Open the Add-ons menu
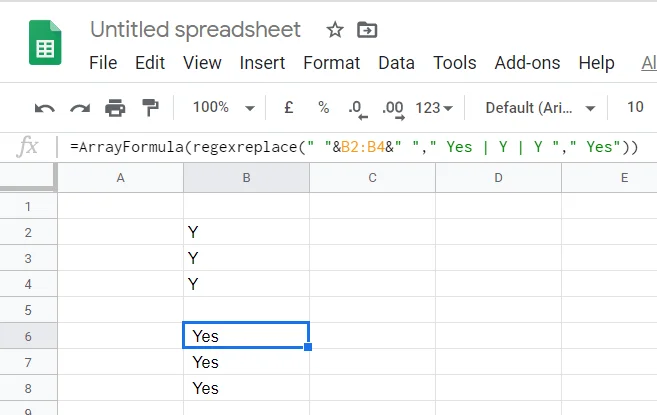 coord(527,63)
